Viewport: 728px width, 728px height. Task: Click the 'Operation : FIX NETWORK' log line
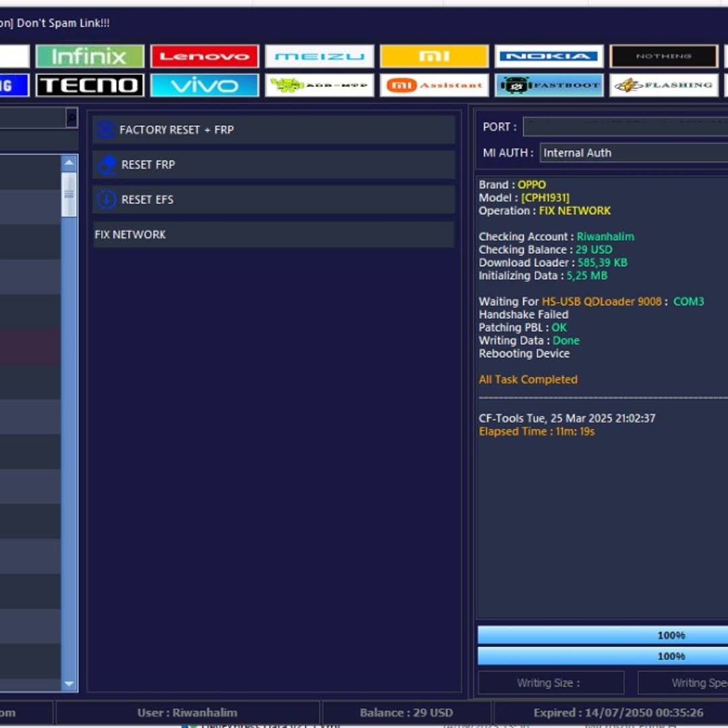[545, 211]
